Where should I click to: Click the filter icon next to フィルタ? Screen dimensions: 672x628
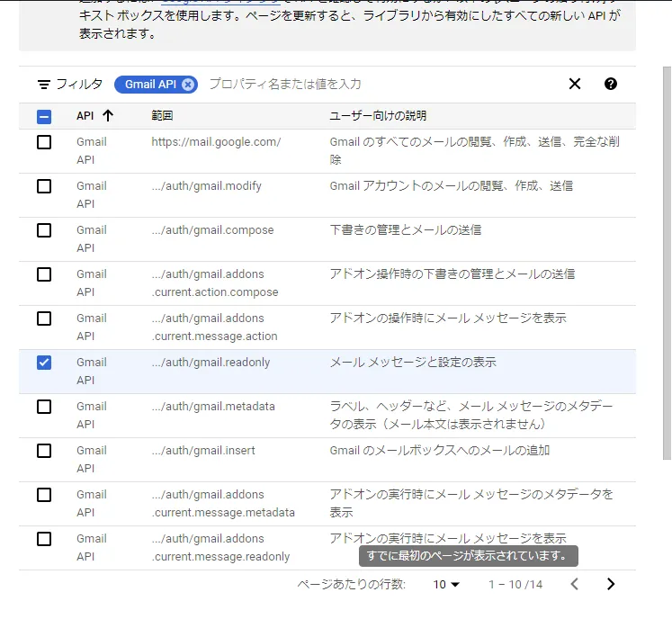point(44,84)
